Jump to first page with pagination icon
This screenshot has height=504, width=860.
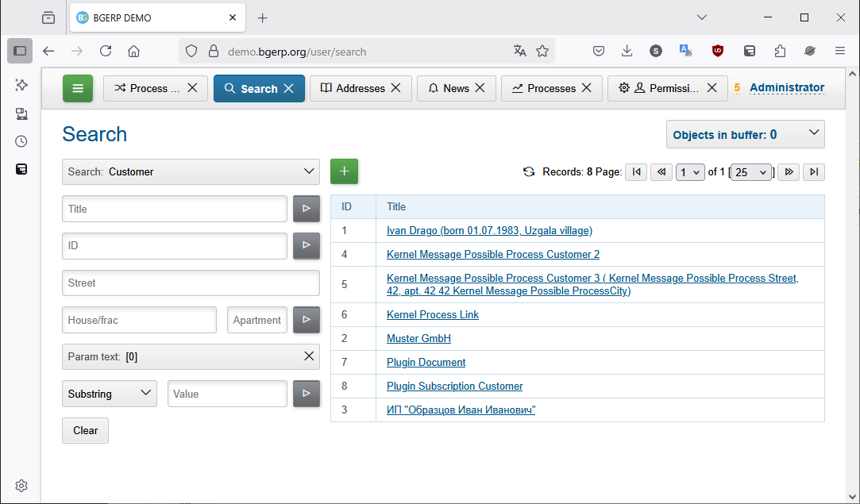click(x=636, y=171)
